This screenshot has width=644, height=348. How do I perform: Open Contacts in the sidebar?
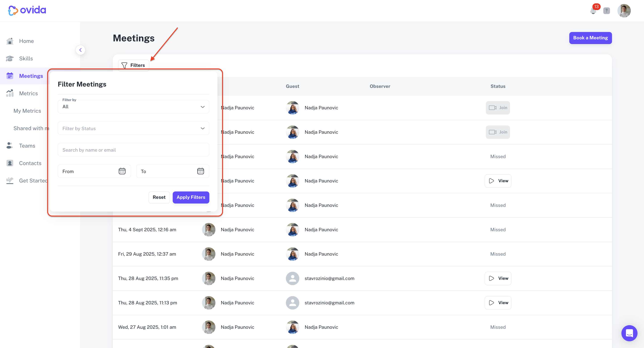30,163
